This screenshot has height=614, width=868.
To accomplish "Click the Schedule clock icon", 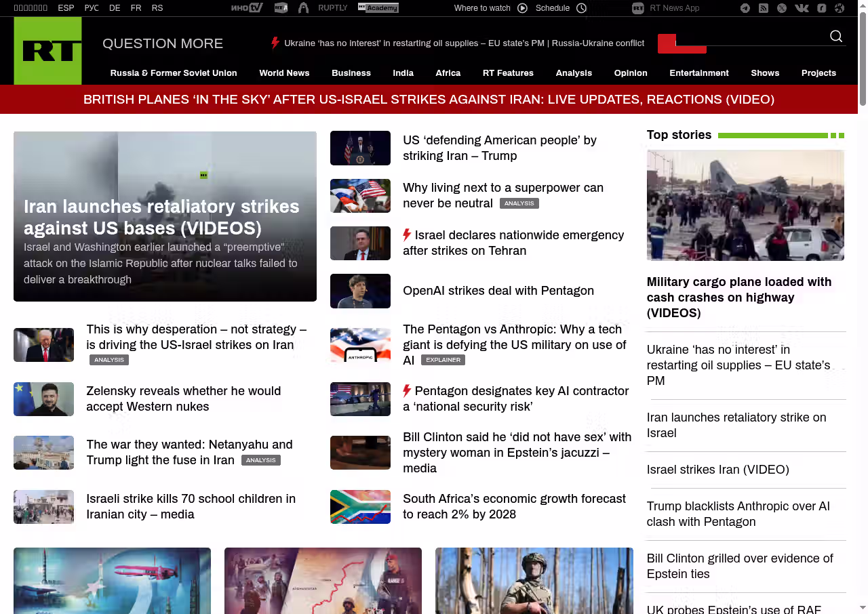I will pyautogui.click(x=581, y=8).
